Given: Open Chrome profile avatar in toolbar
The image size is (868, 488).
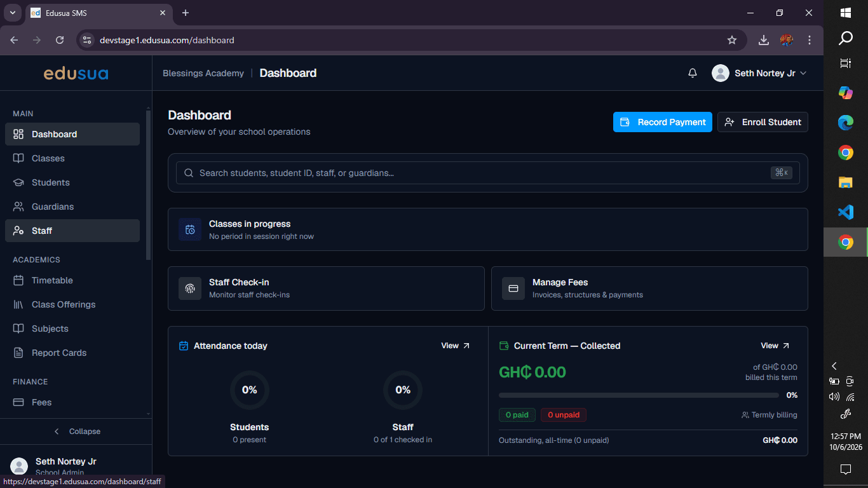Looking at the screenshot, I should 787,40.
